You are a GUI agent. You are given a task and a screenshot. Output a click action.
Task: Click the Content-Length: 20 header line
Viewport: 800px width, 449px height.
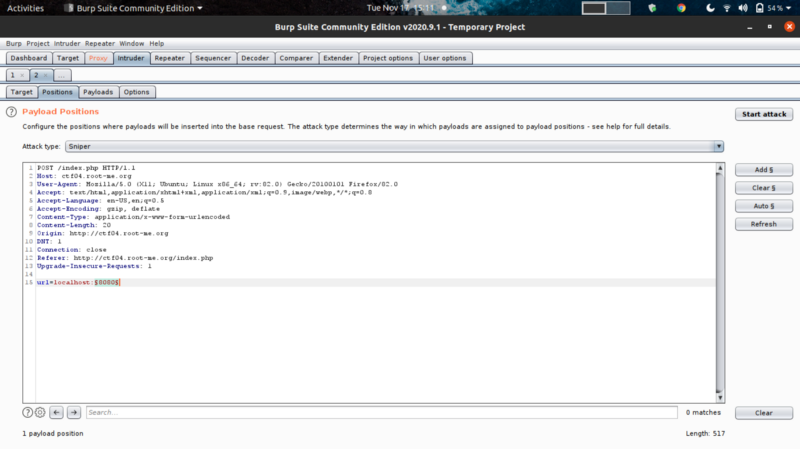[x=74, y=225]
